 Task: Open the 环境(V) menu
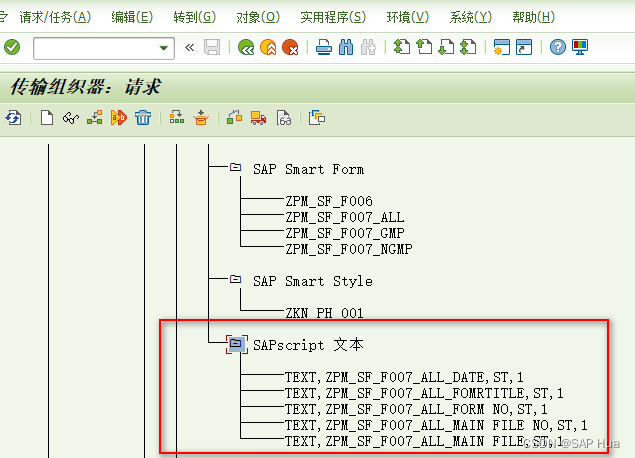[408, 17]
